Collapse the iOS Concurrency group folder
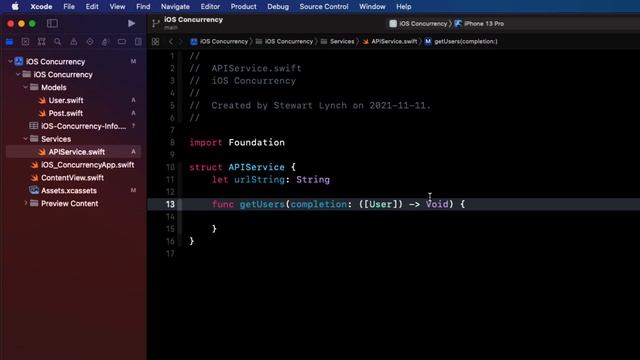 point(18,74)
